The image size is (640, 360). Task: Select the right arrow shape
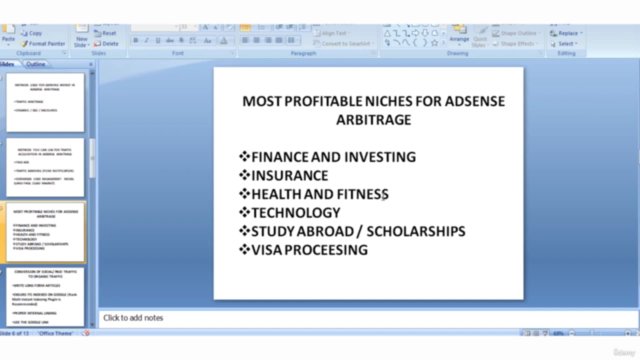416,33
